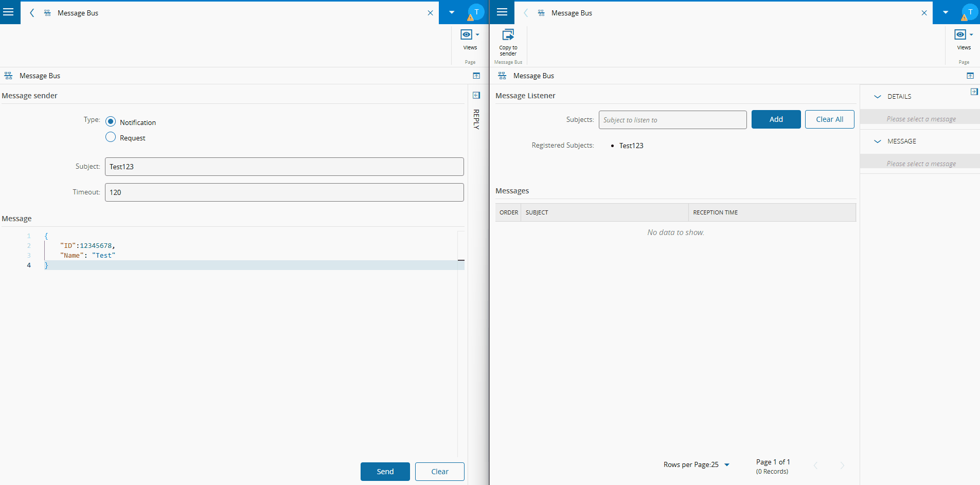The height and width of the screenshot is (485, 980).
Task: Select the Request type radio button
Action: tap(111, 137)
